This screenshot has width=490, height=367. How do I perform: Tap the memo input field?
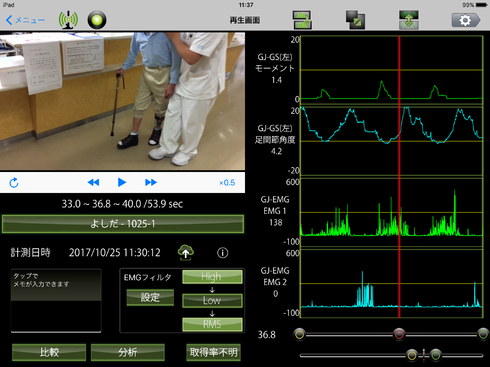click(x=56, y=300)
